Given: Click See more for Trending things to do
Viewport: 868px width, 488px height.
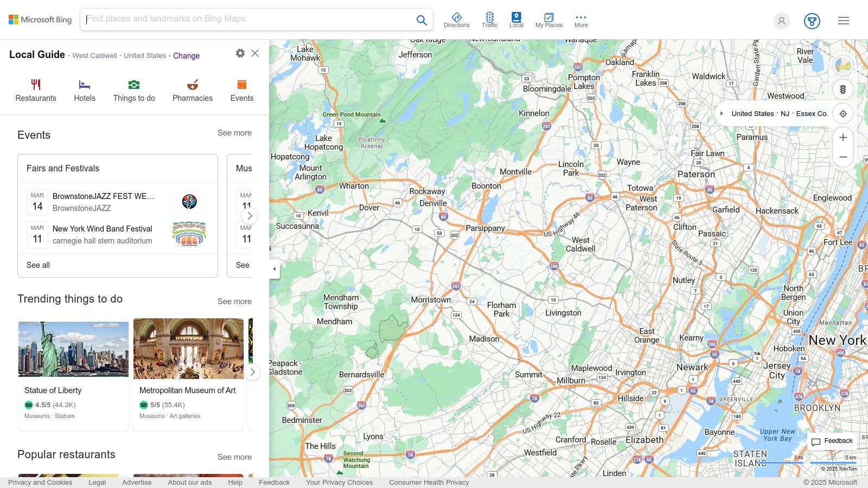Looking at the screenshot, I should pyautogui.click(x=234, y=301).
